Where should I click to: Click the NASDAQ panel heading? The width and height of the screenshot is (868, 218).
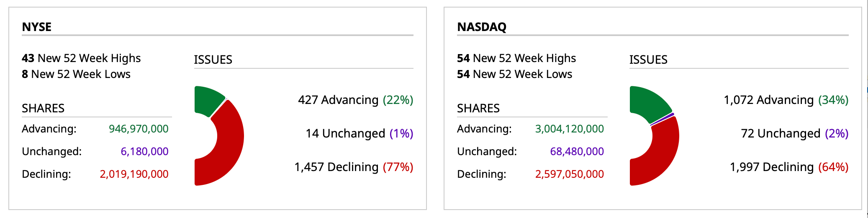(482, 27)
